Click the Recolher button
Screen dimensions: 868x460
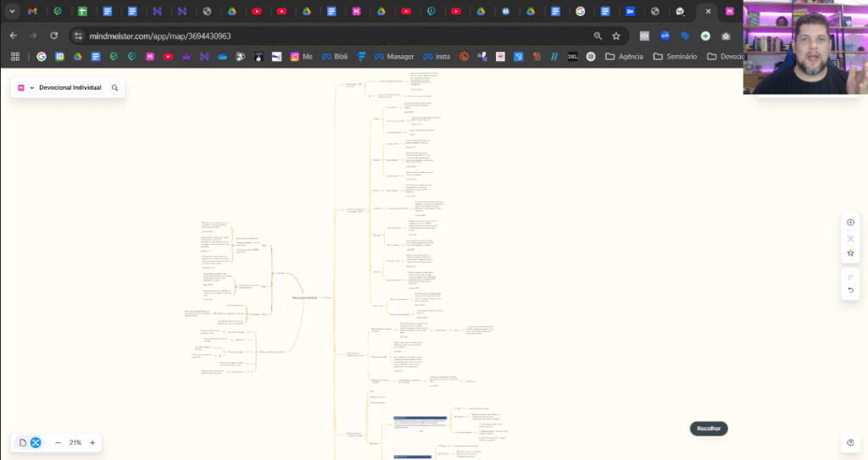coord(709,429)
